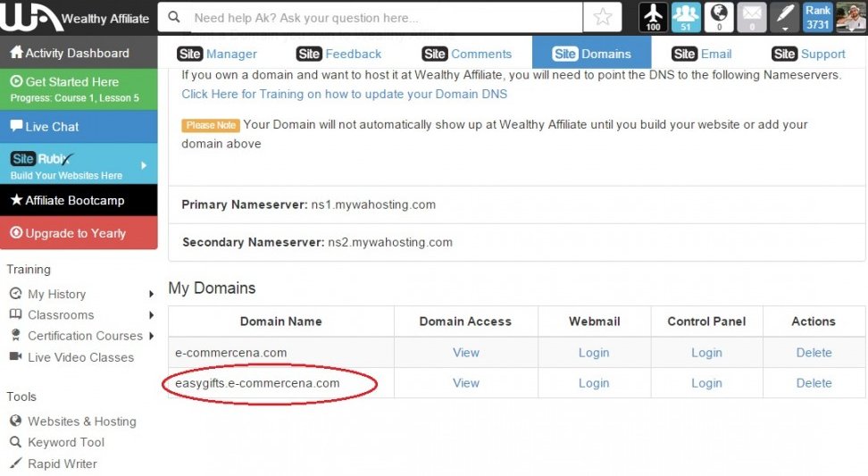Open Live Chat

[x=79, y=127]
